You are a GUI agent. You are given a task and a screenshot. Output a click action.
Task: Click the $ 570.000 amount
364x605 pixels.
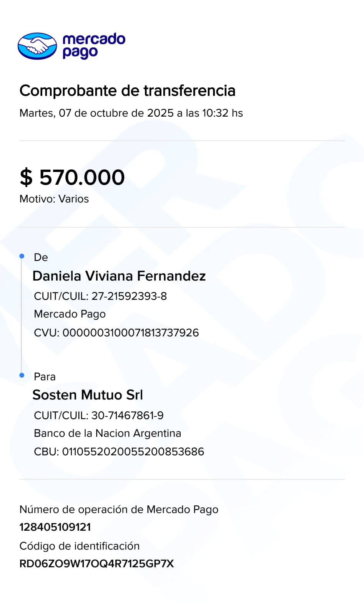point(72,177)
